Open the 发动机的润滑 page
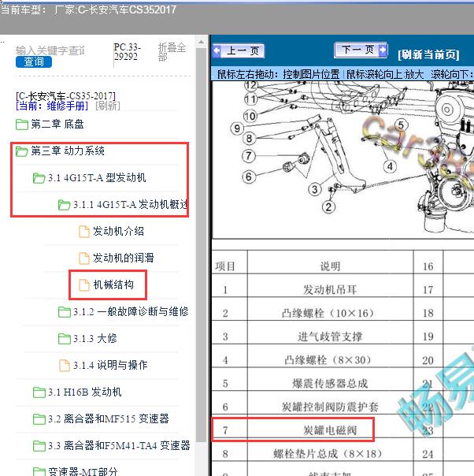Image resolution: width=474 pixels, height=476 pixels. pos(123,258)
